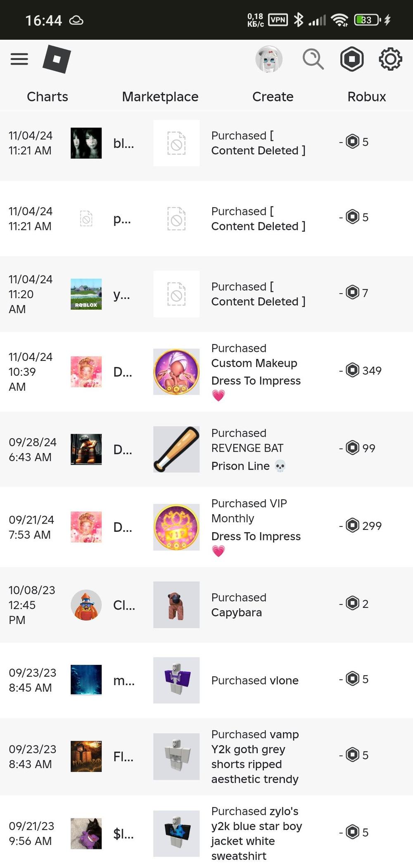Tap the vlone shirt thumbnail
The height and width of the screenshot is (868, 413).
click(x=176, y=680)
